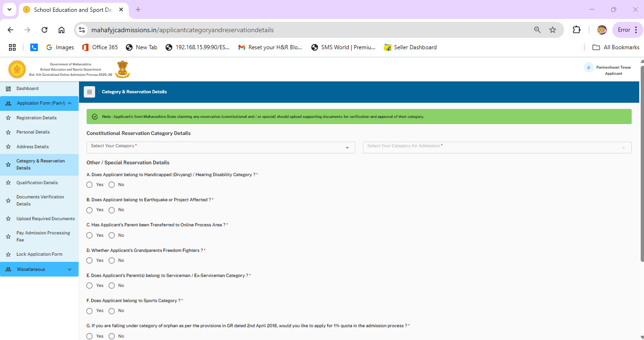Screen dimensions: 644x340
Task: Collapse the Application Form (Part-I) section
Action: (39, 103)
